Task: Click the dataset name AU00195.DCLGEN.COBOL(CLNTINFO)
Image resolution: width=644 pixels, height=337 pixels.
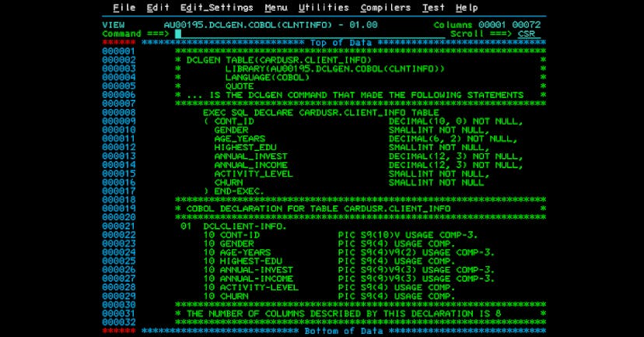Action: pos(247,25)
